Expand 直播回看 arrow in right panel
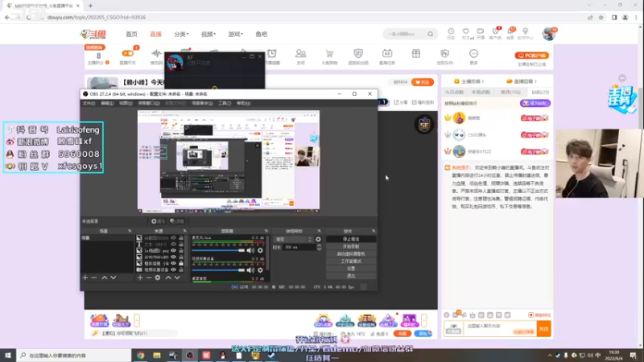The height and width of the screenshot is (362, 644). tap(535, 82)
